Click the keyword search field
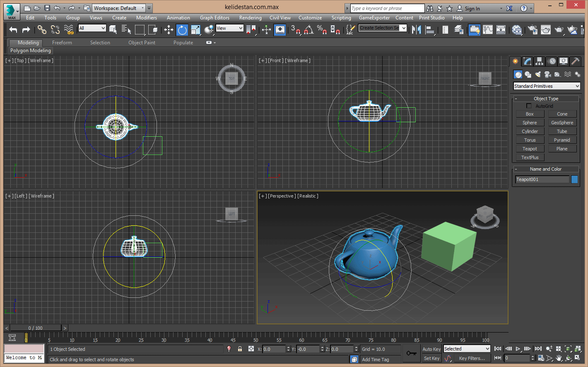The height and width of the screenshot is (367, 588). pos(387,8)
